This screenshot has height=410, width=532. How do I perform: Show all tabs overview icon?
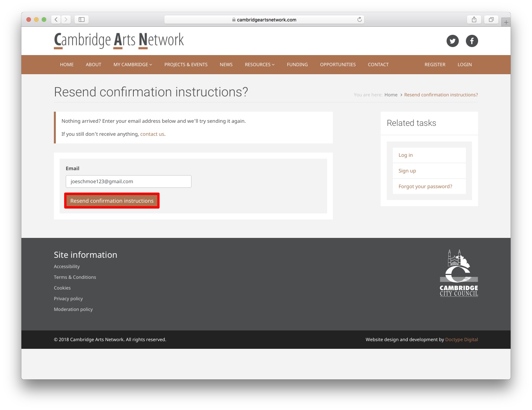[491, 20]
